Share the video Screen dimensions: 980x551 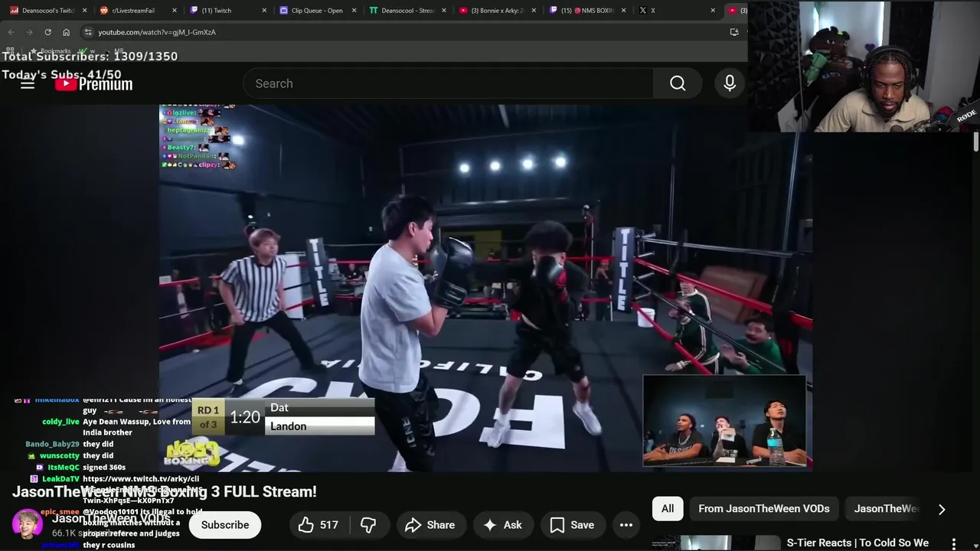pos(430,525)
